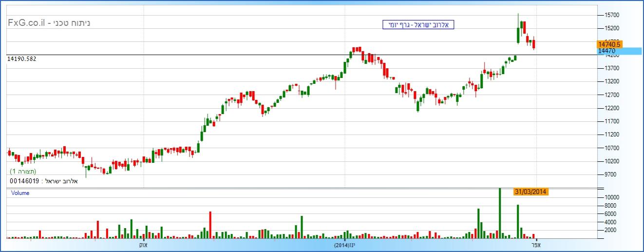Select the black horizontal line at 14190.582
Screen dimensions: 644x252
(x=292, y=55)
